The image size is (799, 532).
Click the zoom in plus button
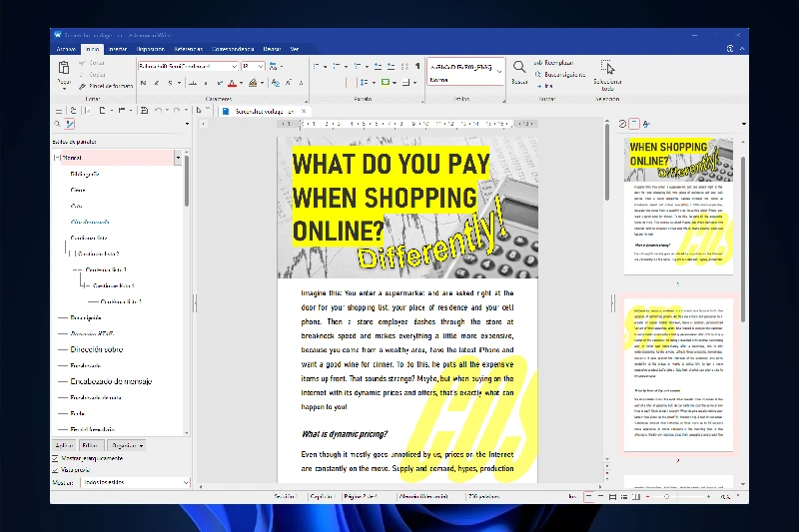[x=708, y=496]
